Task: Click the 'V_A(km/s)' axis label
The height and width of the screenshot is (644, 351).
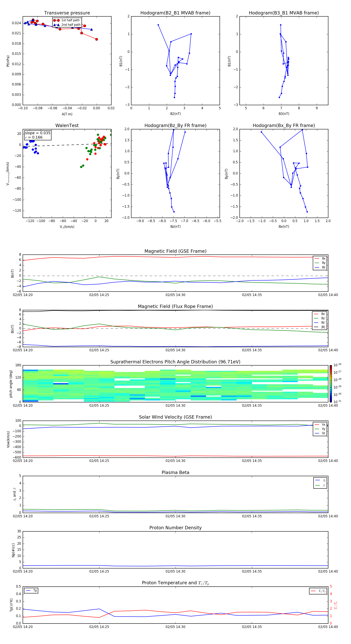Action: point(67,227)
